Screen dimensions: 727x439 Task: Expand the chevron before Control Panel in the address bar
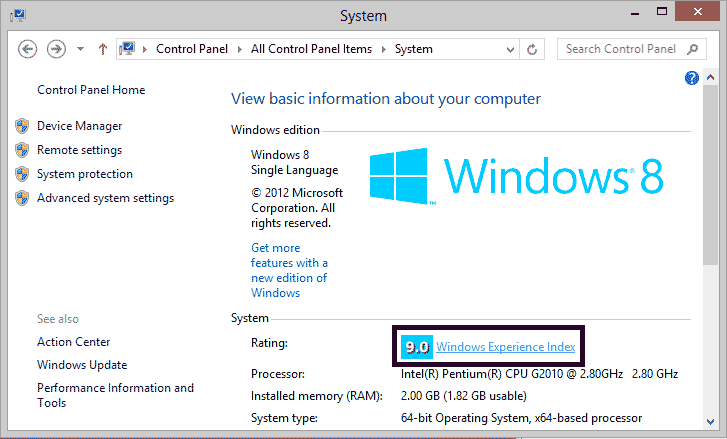click(145, 49)
